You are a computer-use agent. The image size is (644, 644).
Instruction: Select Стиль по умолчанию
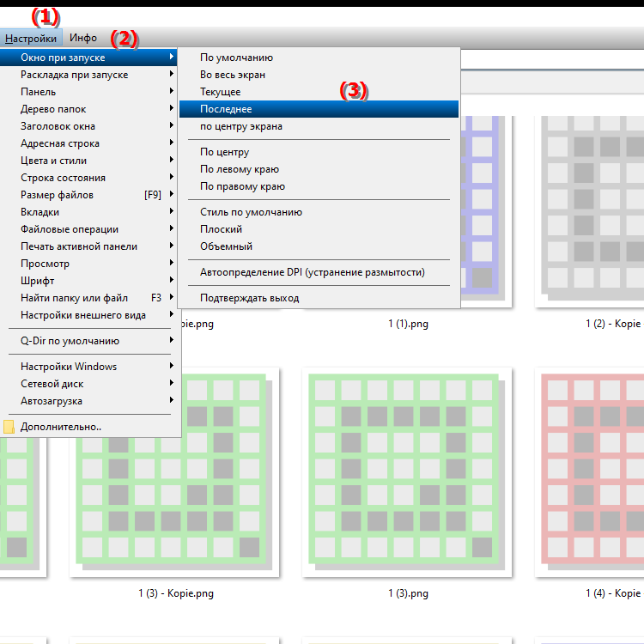(x=319, y=212)
